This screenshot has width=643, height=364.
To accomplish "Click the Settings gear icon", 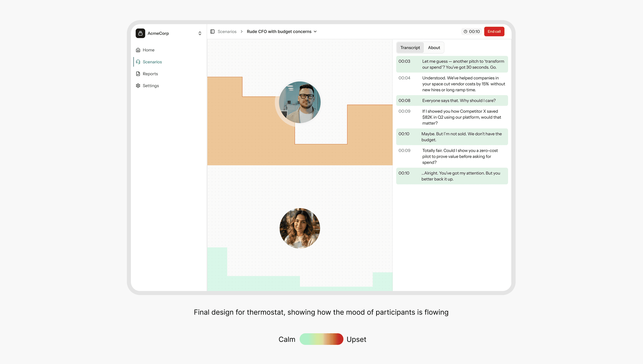I will click(138, 86).
